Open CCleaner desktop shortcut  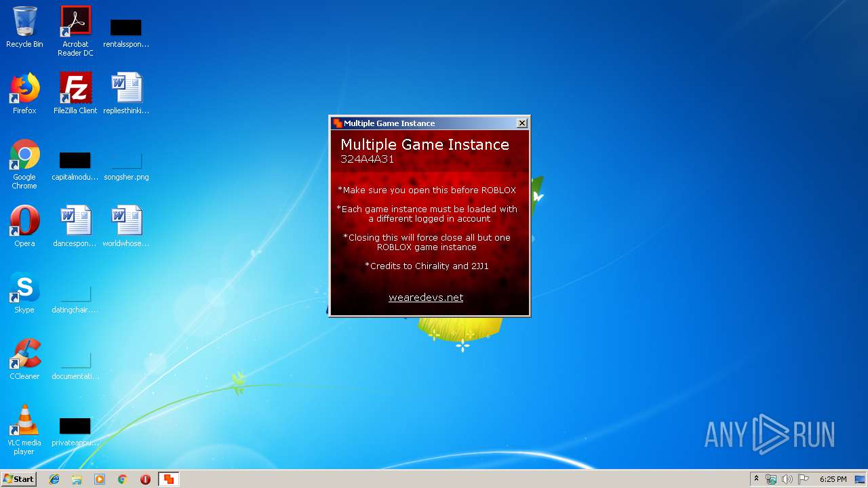coord(24,359)
